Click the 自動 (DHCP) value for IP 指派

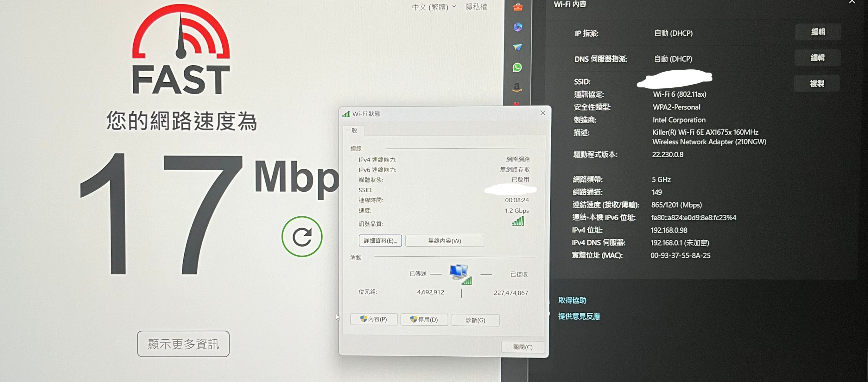point(673,33)
